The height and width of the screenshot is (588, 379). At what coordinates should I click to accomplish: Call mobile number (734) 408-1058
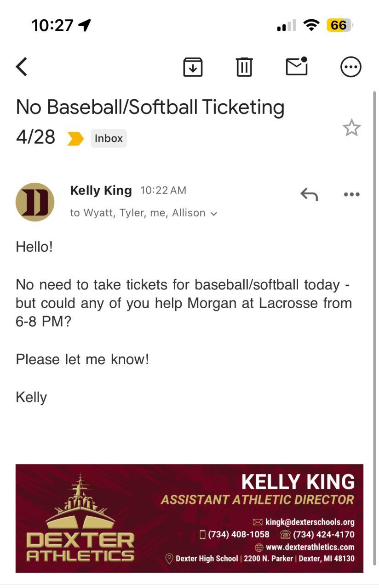coord(239,534)
